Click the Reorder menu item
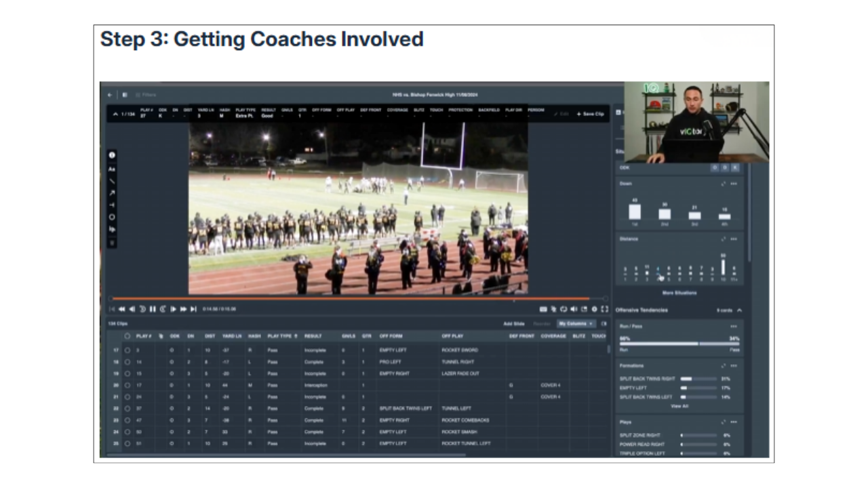The height and width of the screenshot is (488, 868). click(542, 323)
